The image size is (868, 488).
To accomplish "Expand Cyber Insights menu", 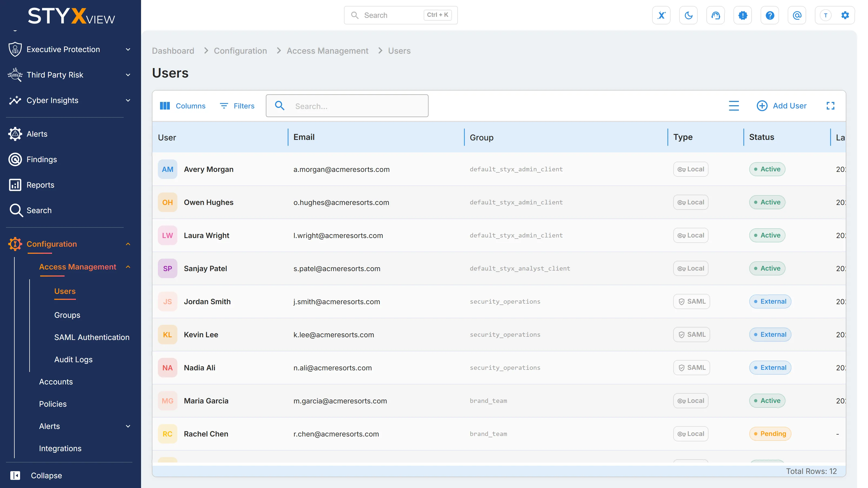I will click(70, 100).
